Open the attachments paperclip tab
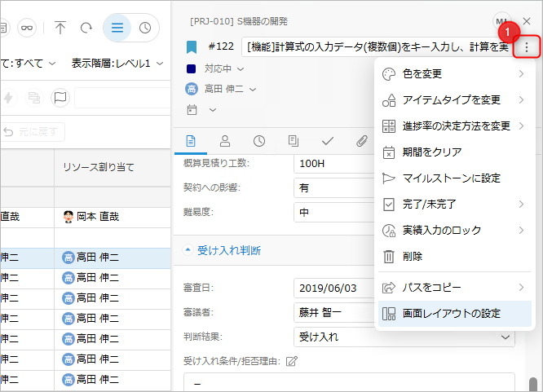Viewport: 543px width, 392px height. pos(361,140)
